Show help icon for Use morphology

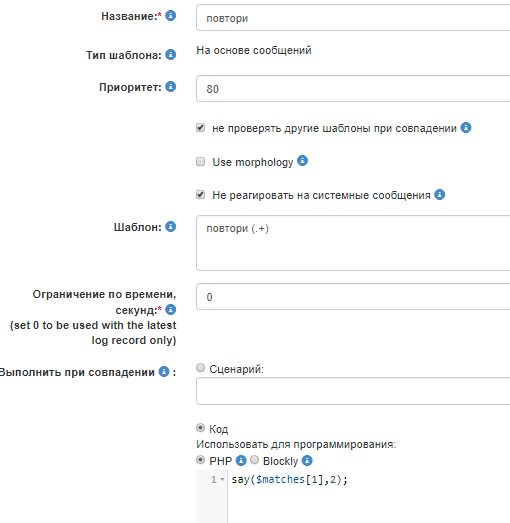coord(302,161)
